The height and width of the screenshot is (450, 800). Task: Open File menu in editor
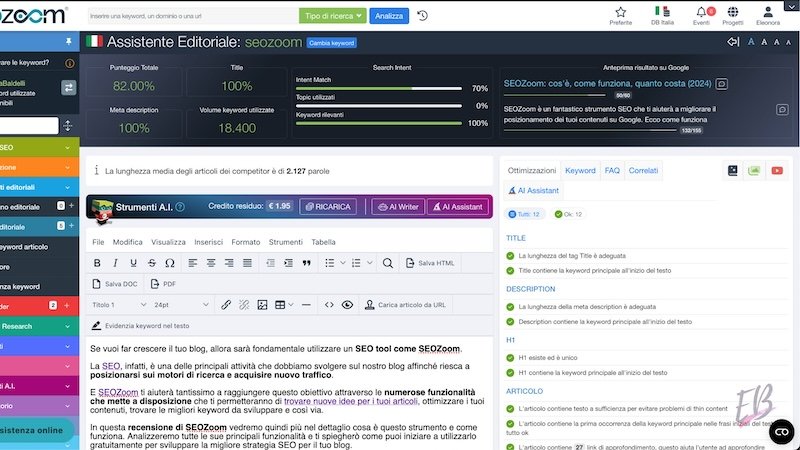pos(98,242)
